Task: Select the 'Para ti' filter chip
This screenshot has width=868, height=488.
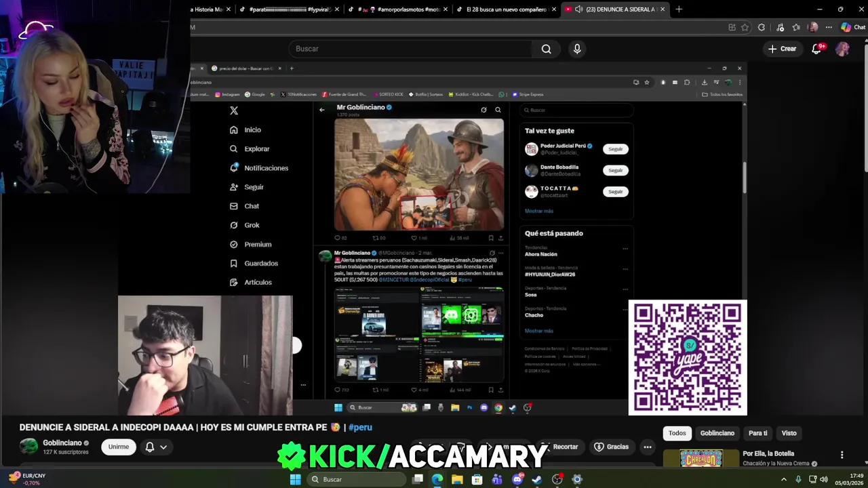Action: (758, 433)
